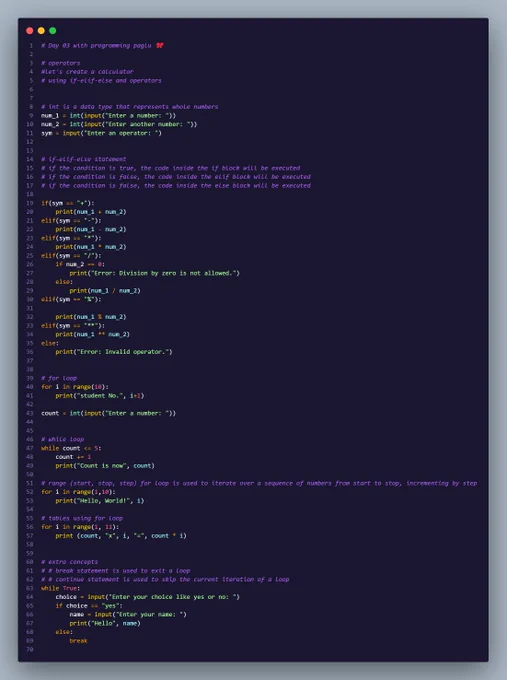Click comment ending "inside the if block will be executed"
This screenshot has height=680, width=507.
(170, 168)
